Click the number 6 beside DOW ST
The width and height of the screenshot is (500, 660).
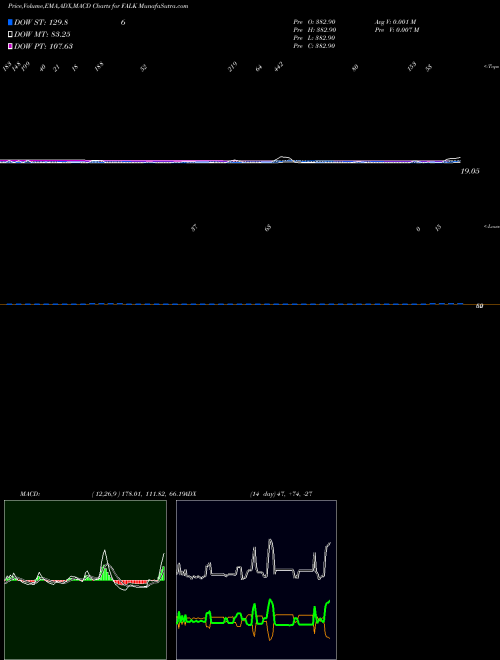pos(123,22)
